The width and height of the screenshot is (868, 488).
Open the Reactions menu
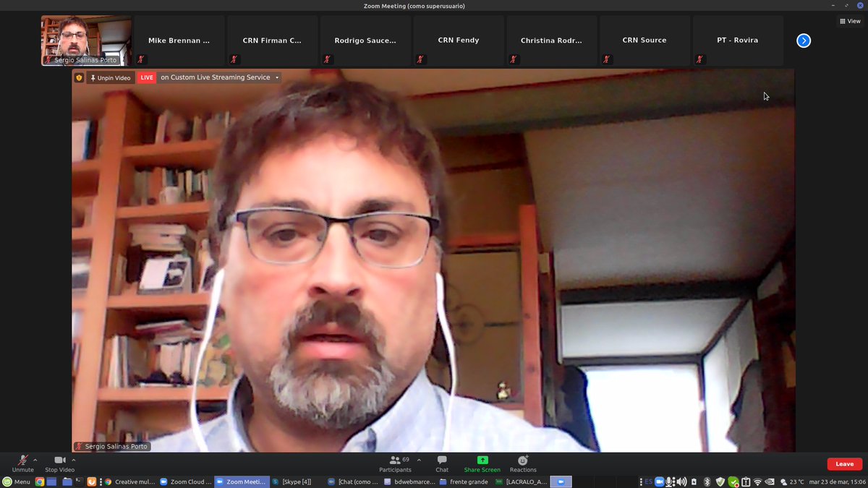pyautogui.click(x=523, y=463)
